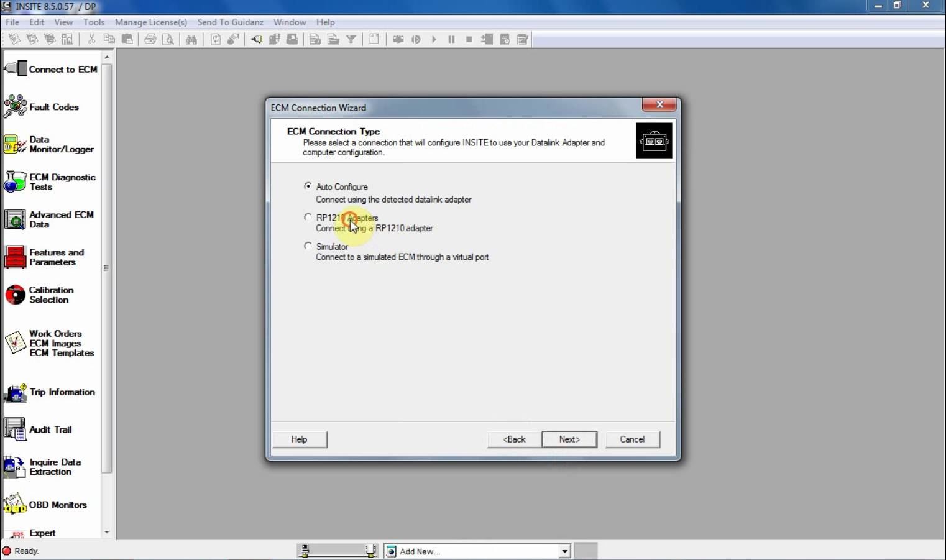Click 'Connect to a simulated ECM' description
946x560 pixels.
(402, 257)
